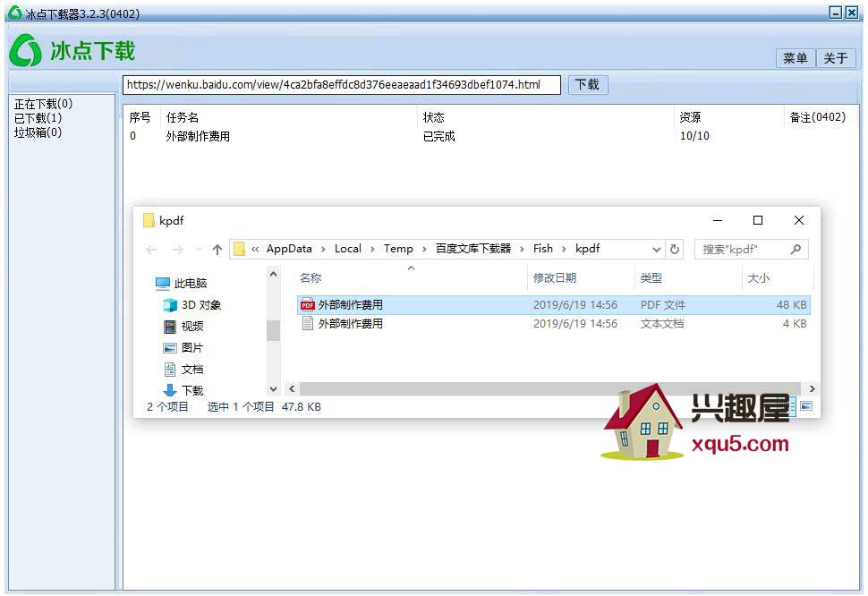Select the 外部制作费用 PDF file
This screenshot has height=596, width=868.
coord(554,305)
